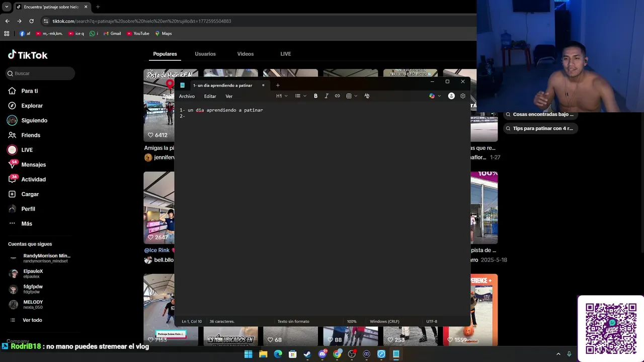644x362 pixels.
Task: Open Windows Start menu
Action: [248, 354]
